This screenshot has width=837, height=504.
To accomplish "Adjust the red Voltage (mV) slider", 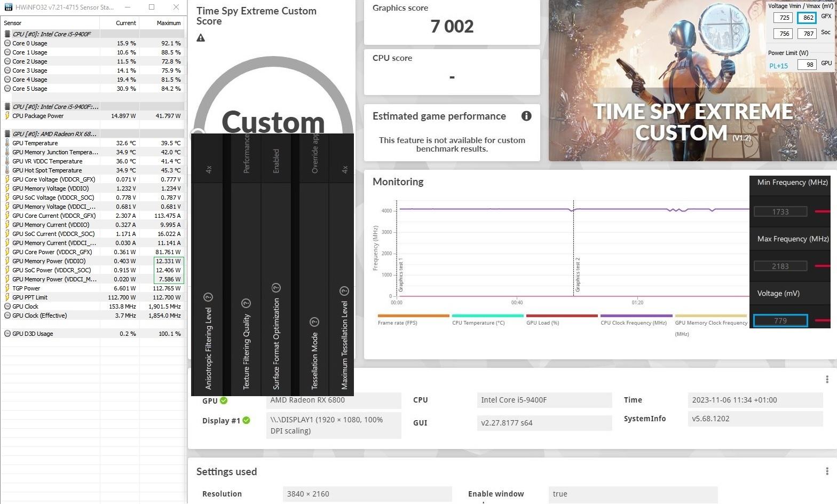I will (823, 320).
